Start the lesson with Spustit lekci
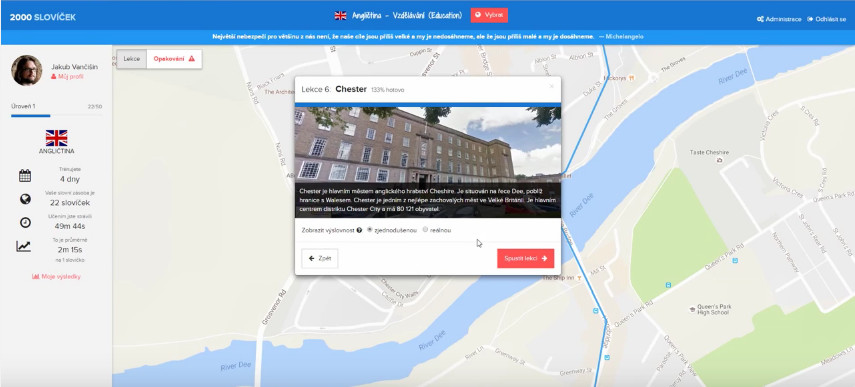 525,258
